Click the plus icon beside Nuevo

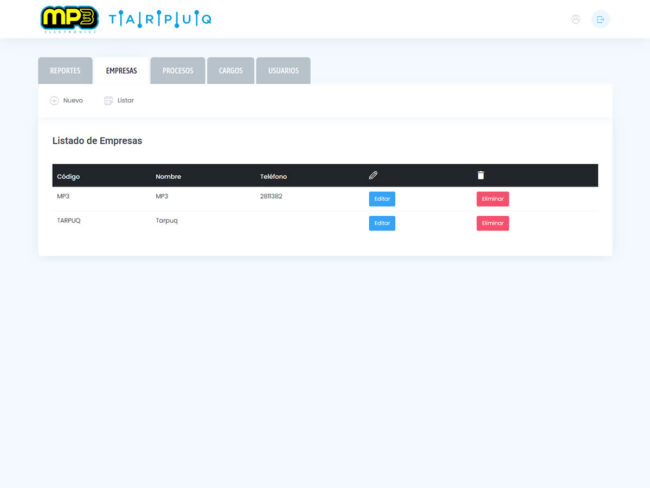point(54,100)
